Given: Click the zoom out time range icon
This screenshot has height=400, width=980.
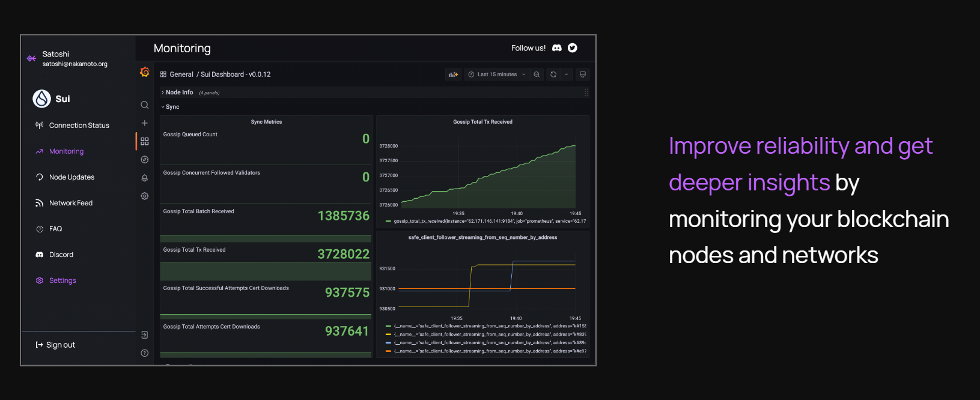Looking at the screenshot, I should [x=537, y=74].
